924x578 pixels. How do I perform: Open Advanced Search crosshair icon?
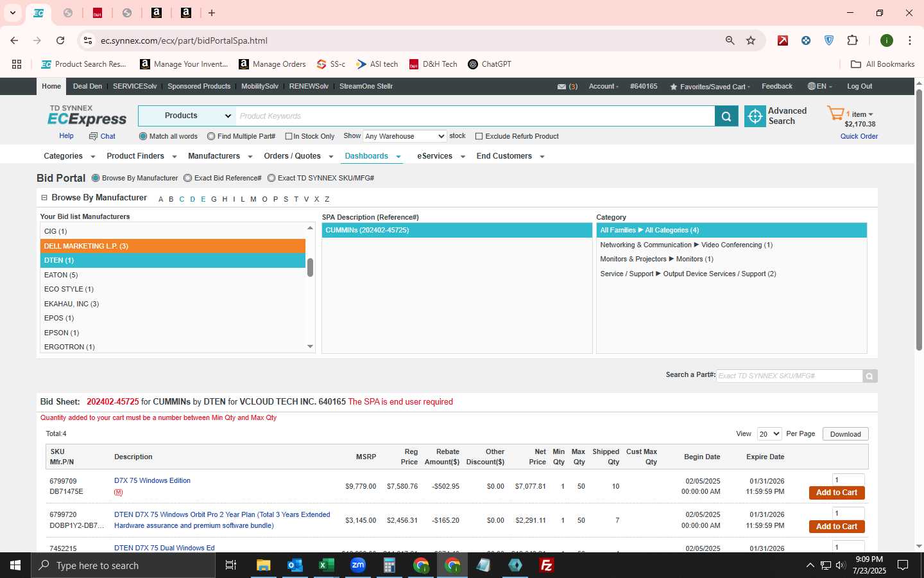pos(755,116)
